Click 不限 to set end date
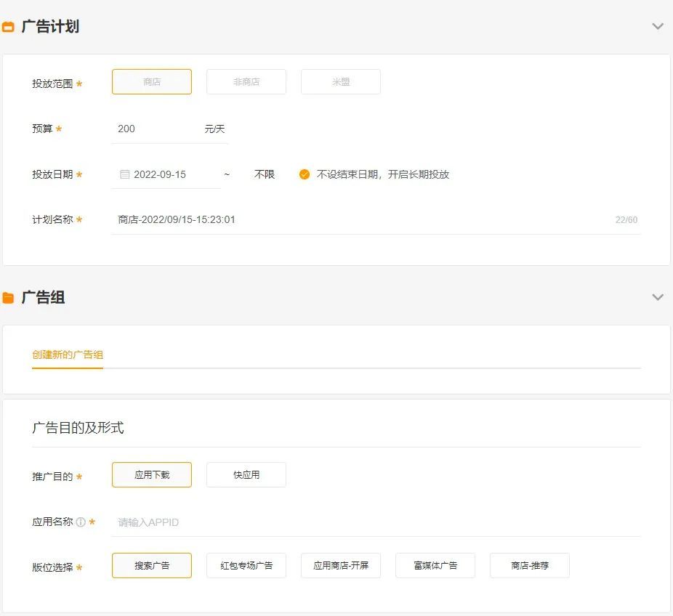The height and width of the screenshot is (616, 673). [264, 174]
